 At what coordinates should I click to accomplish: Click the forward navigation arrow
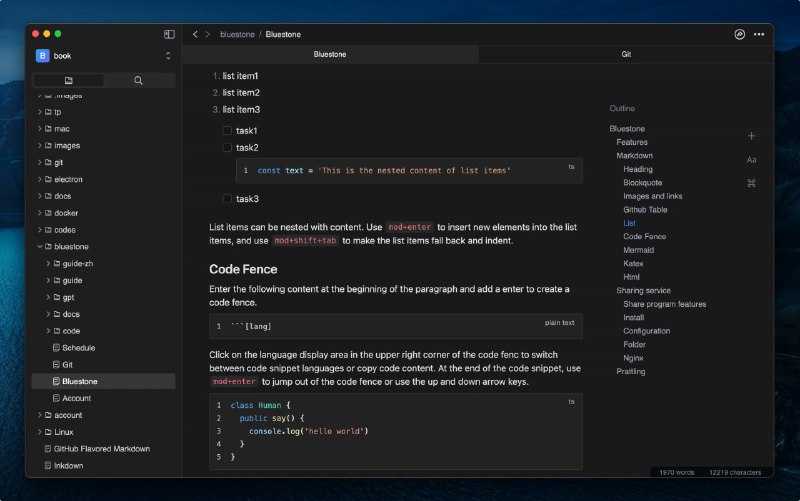pos(208,34)
